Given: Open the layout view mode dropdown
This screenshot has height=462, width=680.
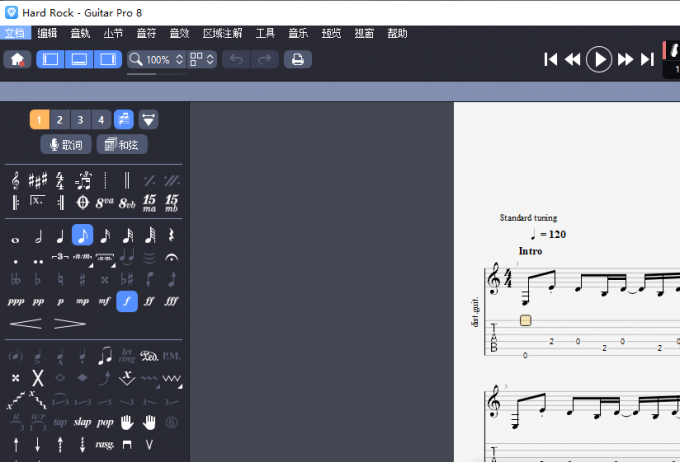Looking at the screenshot, I should 202,59.
